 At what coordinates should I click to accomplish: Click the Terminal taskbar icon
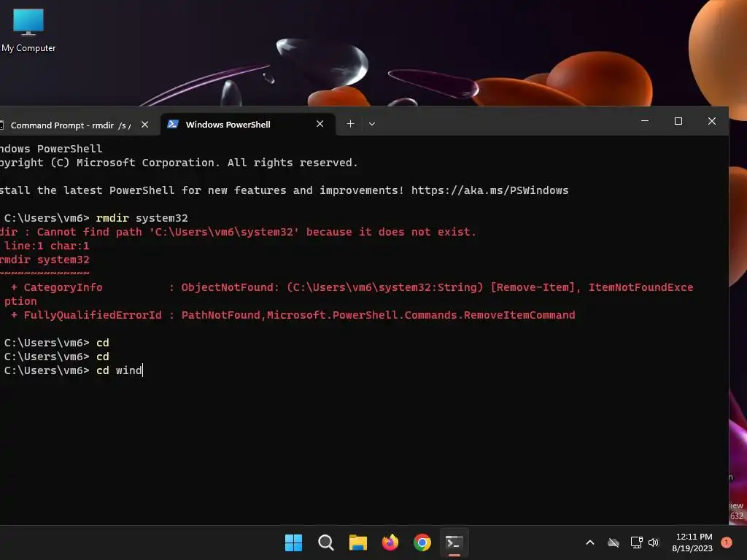pyautogui.click(x=454, y=542)
